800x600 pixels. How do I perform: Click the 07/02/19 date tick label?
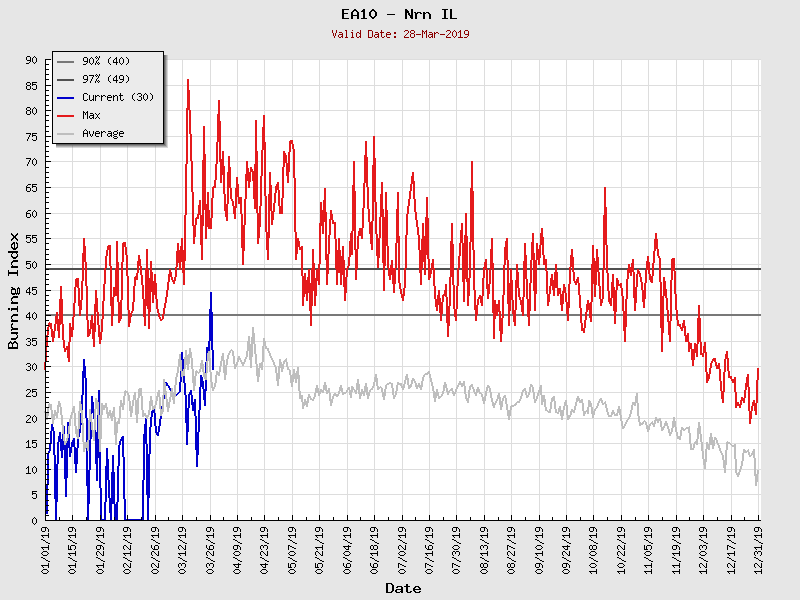coord(402,547)
